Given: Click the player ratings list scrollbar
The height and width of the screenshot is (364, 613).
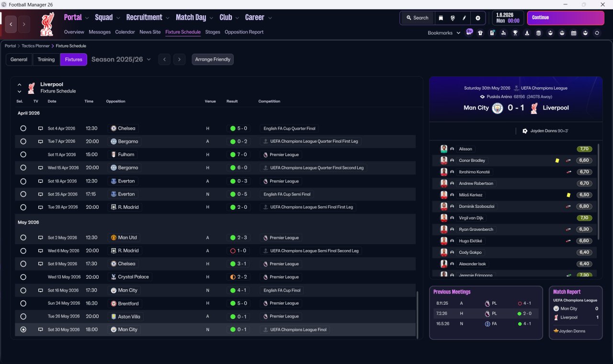Looking at the screenshot, I should click(x=599, y=192).
